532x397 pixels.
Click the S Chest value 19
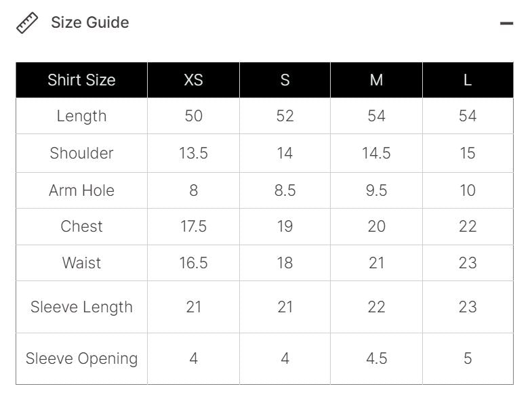pyautogui.click(x=285, y=226)
